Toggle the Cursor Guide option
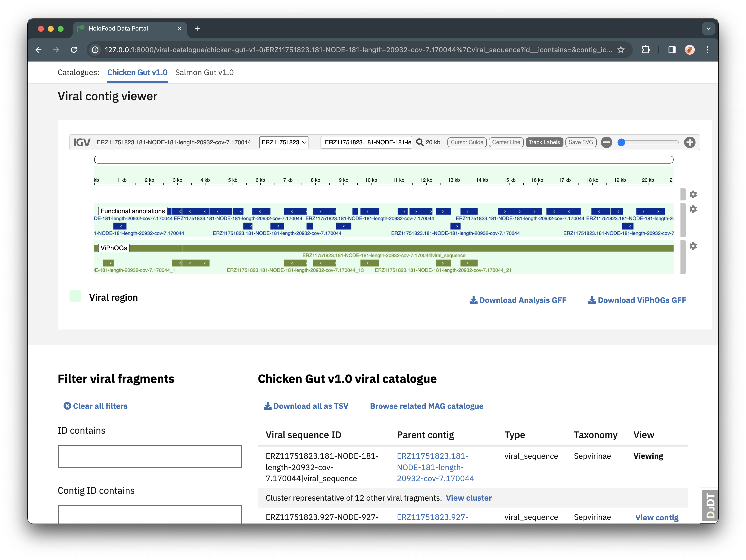 point(467,142)
